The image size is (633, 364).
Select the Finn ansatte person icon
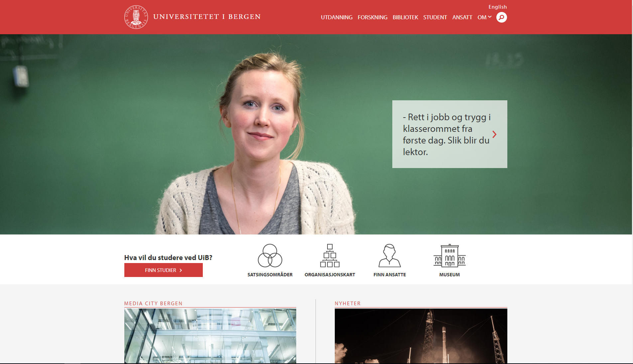[390, 255]
